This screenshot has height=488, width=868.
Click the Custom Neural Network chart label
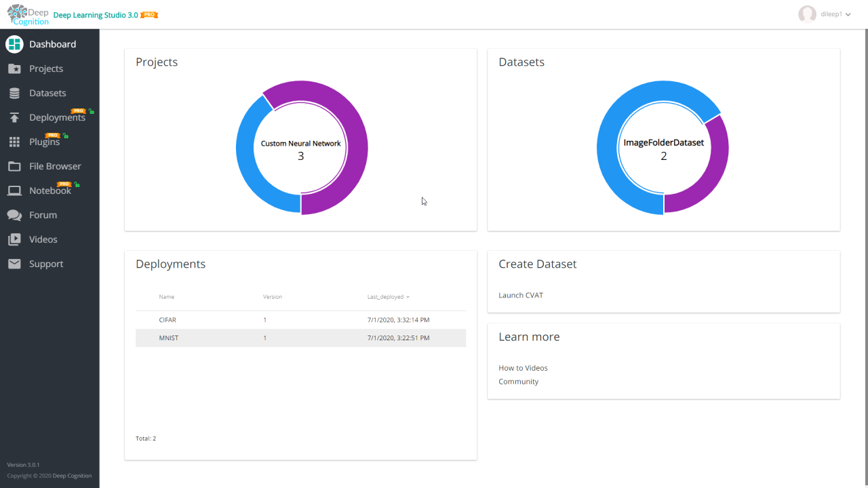point(301,144)
